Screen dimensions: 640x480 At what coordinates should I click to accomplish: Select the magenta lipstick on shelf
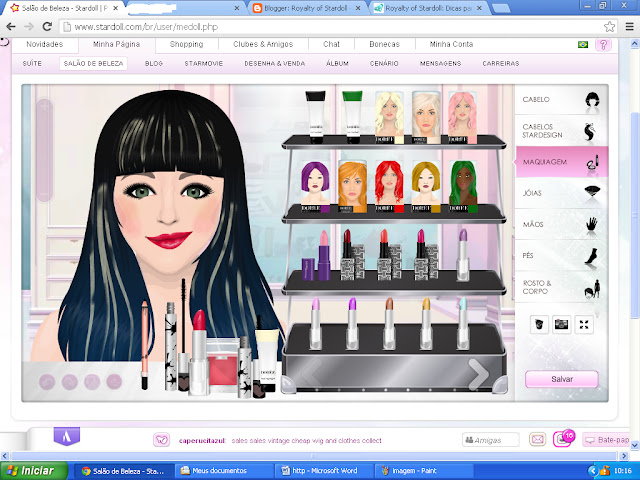(426, 255)
